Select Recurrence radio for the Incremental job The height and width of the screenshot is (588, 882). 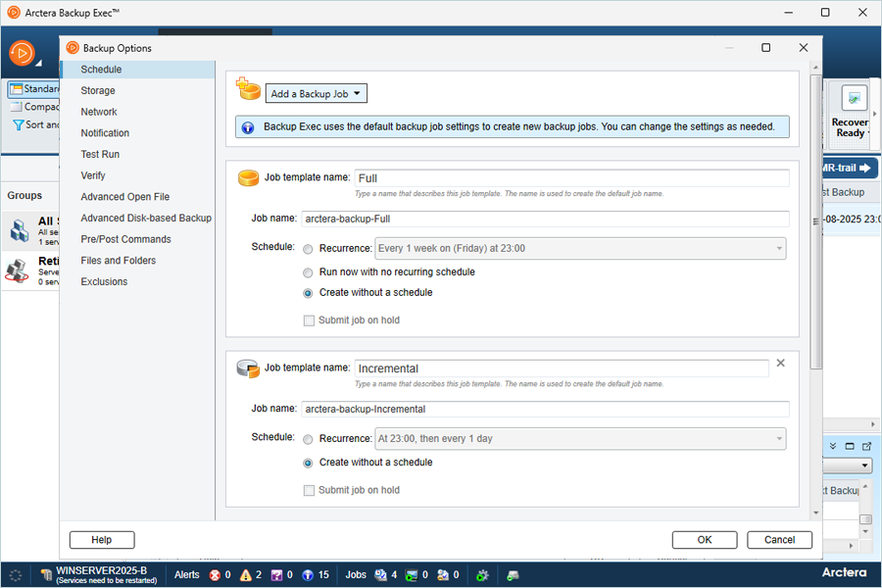coord(308,439)
